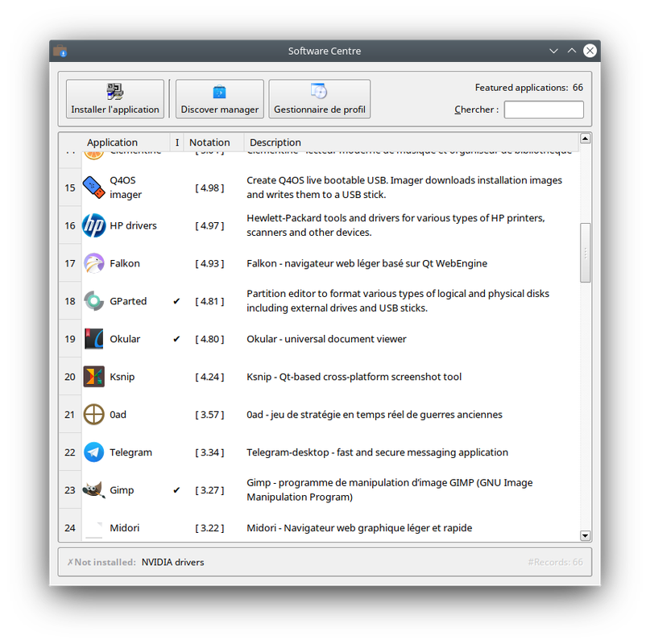650x644 pixels.
Task: Click the Falkon browser icon
Action: [x=93, y=263]
